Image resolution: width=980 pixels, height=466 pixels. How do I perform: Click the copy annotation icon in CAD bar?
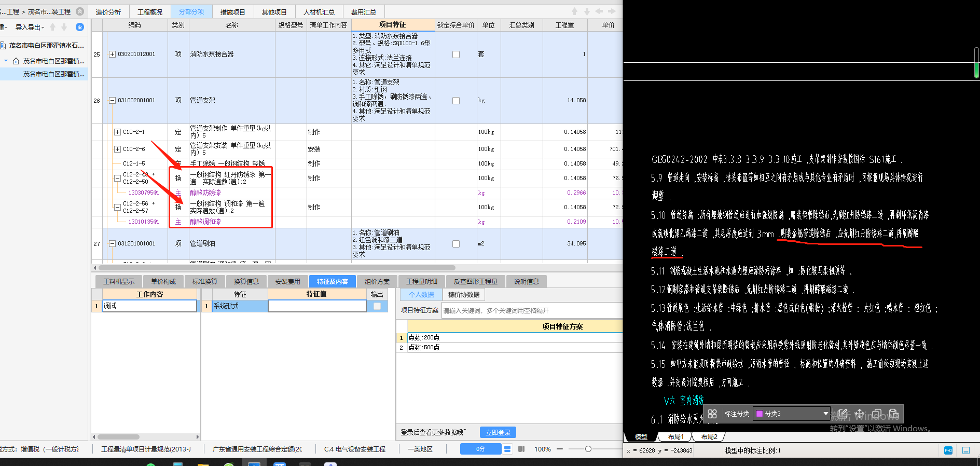[877, 414]
